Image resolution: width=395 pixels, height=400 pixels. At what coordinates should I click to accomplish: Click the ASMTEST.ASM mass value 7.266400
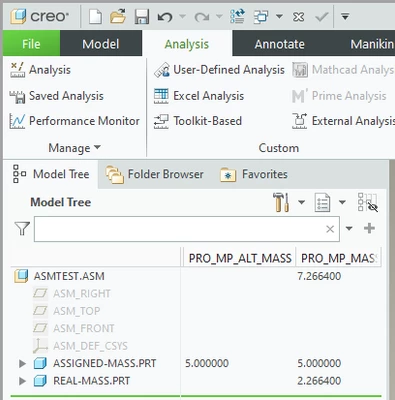[319, 276]
